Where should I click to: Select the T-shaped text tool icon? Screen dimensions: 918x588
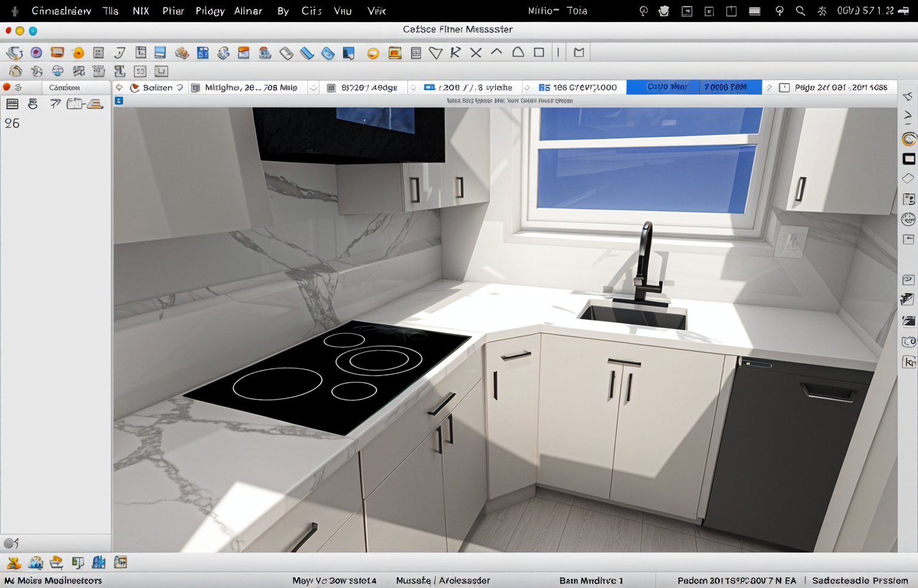click(x=120, y=71)
